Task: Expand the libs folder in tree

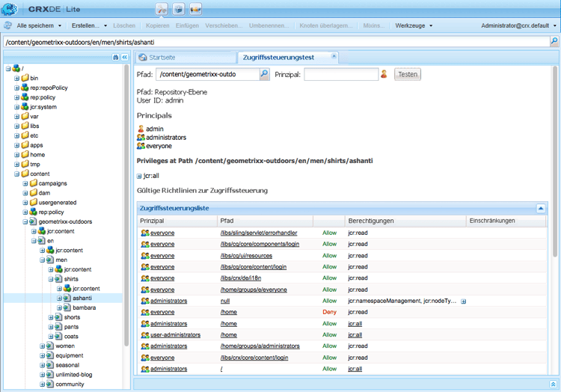Action: 16,126
